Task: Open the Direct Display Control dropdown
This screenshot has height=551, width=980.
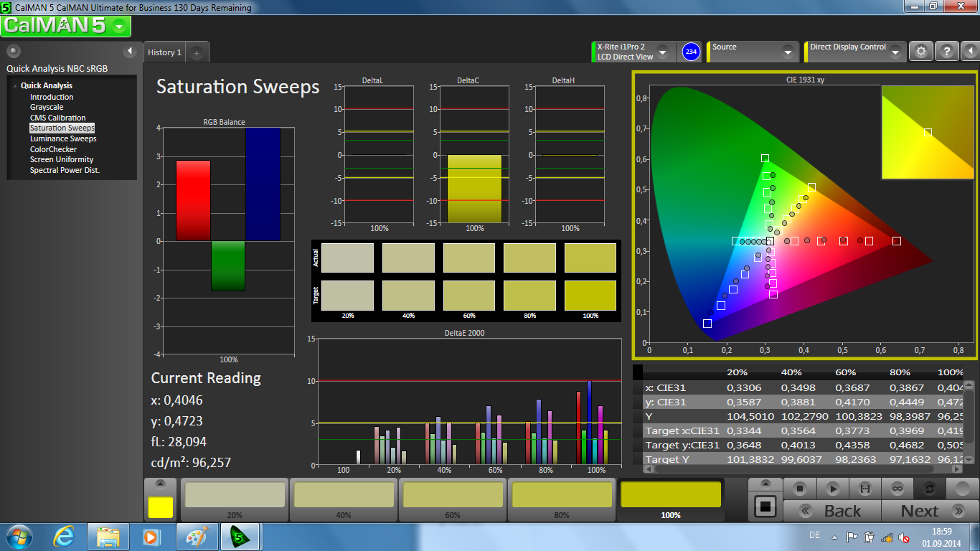Action: [x=895, y=52]
